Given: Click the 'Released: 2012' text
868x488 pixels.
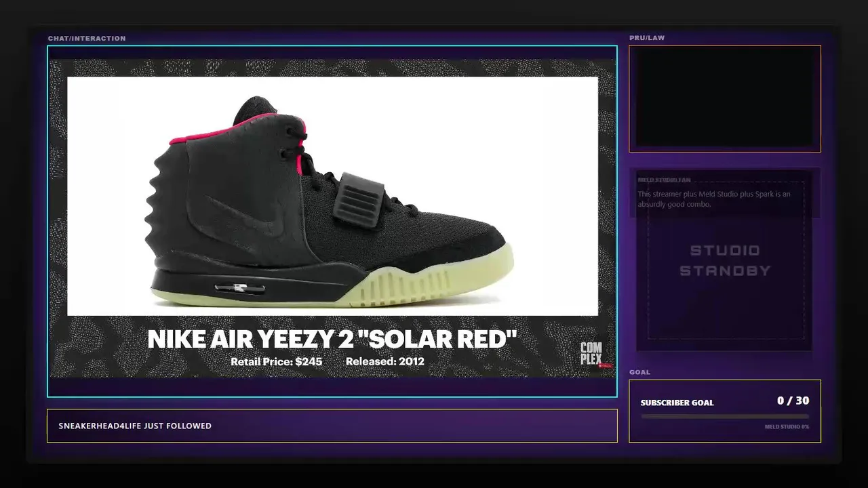Looking at the screenshot, I should (x=384, y=362).
